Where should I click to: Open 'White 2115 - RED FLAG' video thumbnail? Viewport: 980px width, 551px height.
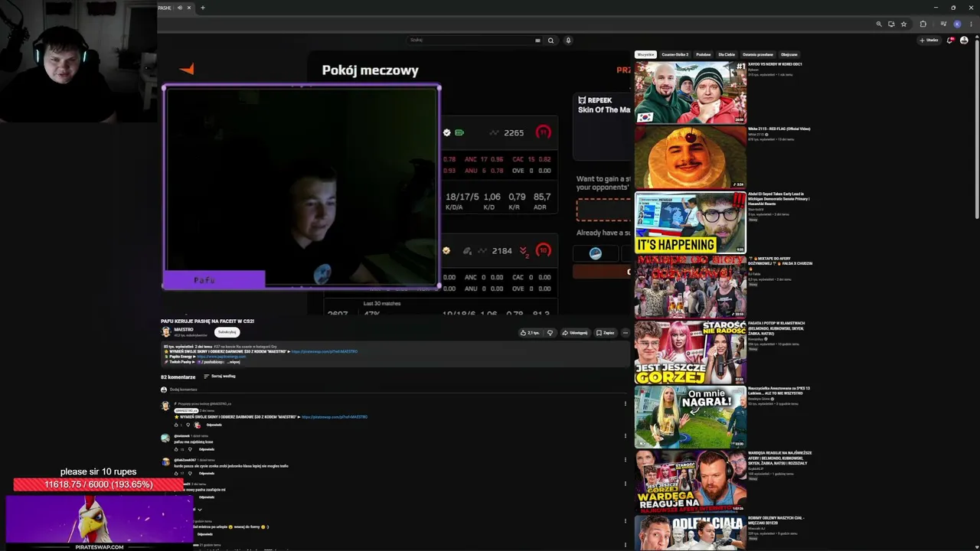pos(690,157)
